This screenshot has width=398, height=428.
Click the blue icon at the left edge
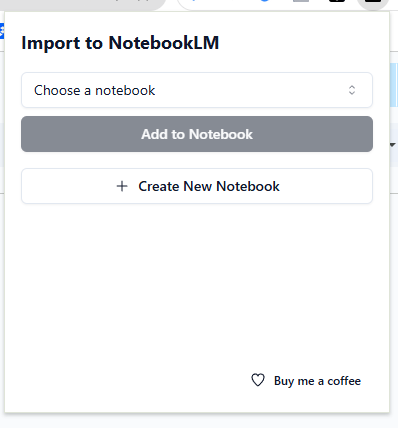pyautogui.click(x=2, y=31)
